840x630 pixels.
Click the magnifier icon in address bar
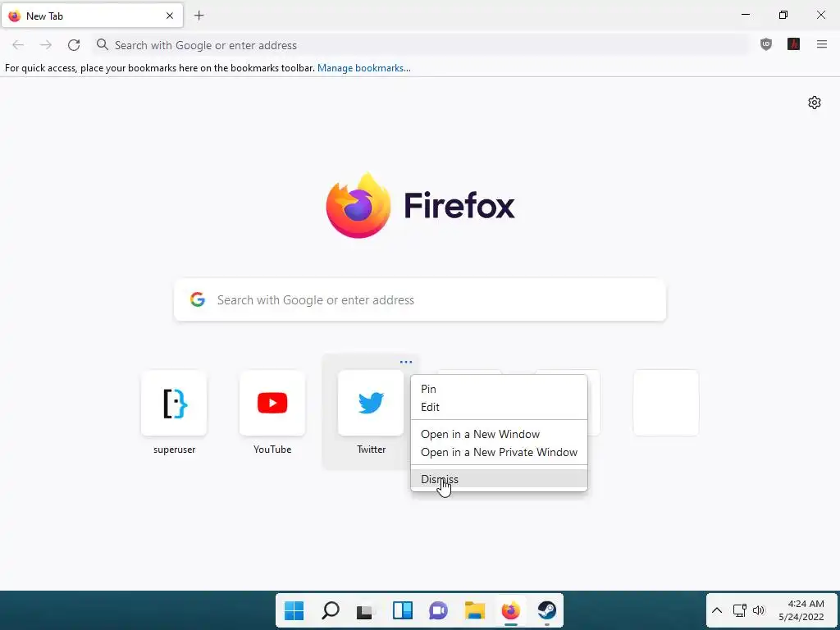pos(103,44)
